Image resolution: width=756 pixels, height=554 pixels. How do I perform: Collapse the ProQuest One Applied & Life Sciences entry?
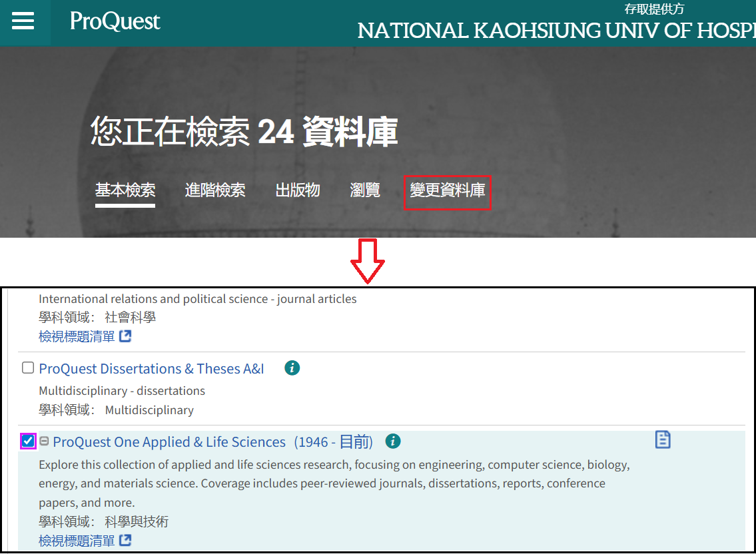(44, 441)
